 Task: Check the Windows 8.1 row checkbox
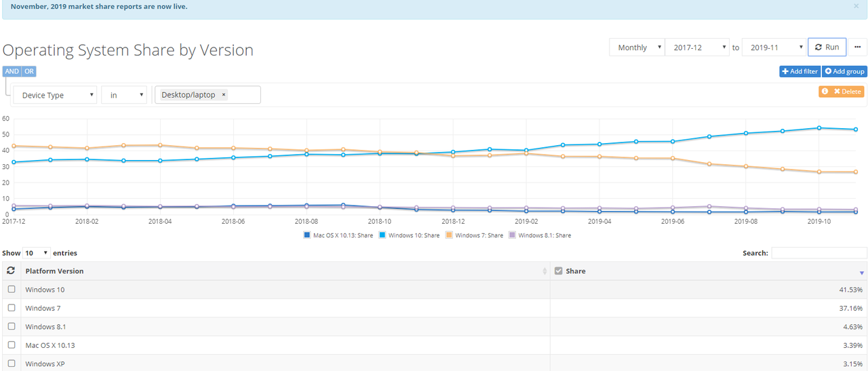point(11,327)
